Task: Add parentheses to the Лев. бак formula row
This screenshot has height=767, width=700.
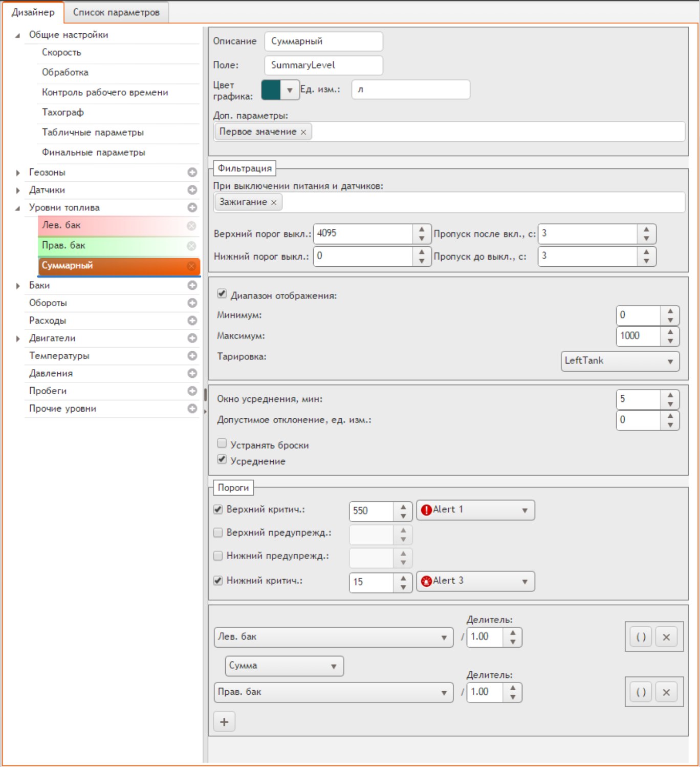Action: point(641,637)
